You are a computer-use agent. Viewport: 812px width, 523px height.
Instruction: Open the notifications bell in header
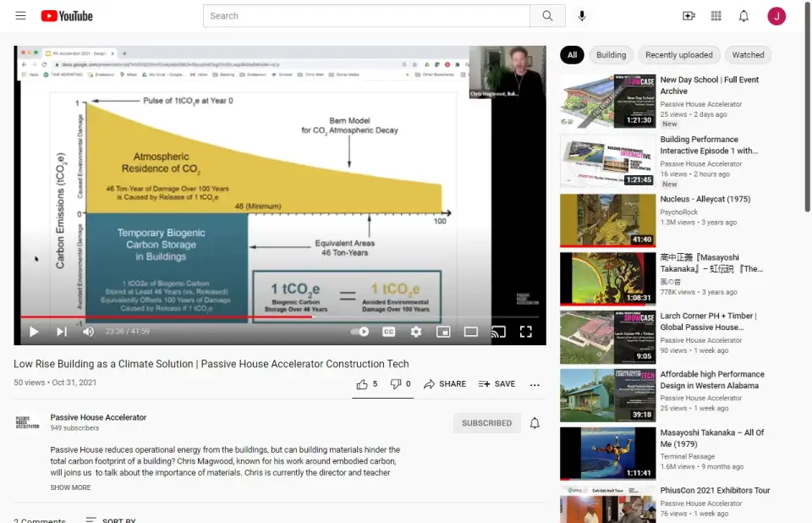click(743, 16)
